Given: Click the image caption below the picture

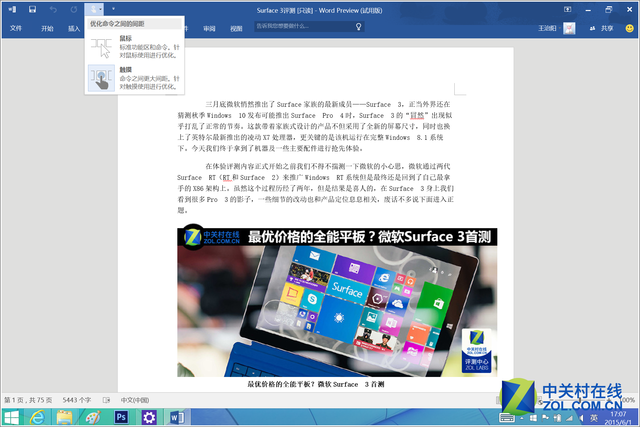Looking at the screenshot, I should click(x=316, y=384).
